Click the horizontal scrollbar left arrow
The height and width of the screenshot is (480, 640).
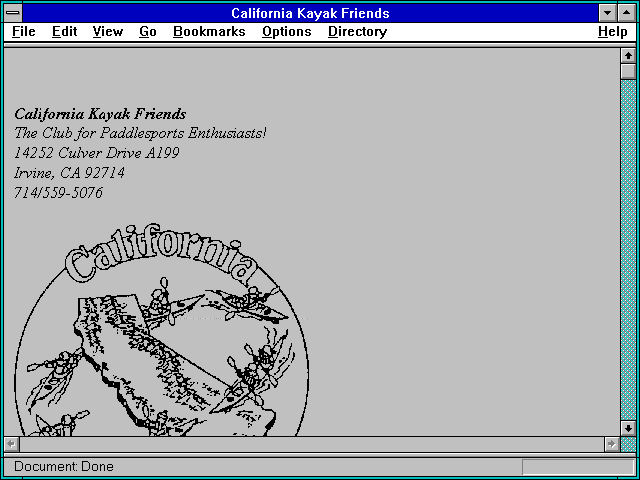point(12,444)
